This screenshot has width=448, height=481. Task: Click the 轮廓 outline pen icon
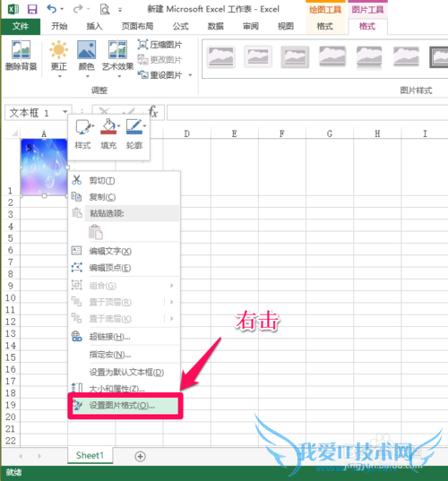(134, 127)
